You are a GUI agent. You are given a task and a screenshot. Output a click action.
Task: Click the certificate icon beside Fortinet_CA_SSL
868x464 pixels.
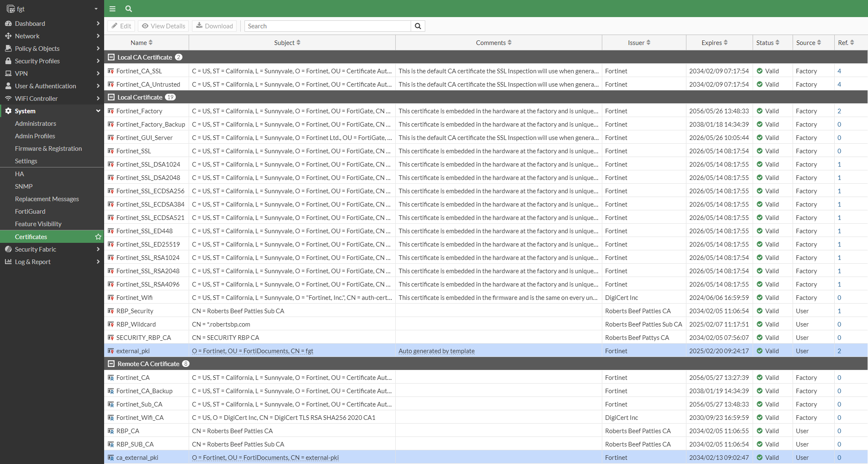[111, 71]
